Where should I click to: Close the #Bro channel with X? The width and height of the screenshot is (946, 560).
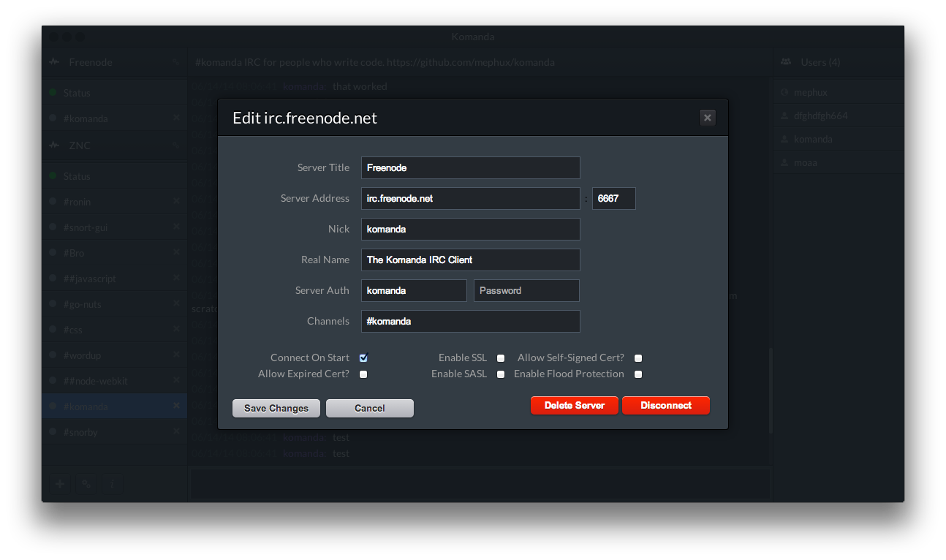pos(176,252)
